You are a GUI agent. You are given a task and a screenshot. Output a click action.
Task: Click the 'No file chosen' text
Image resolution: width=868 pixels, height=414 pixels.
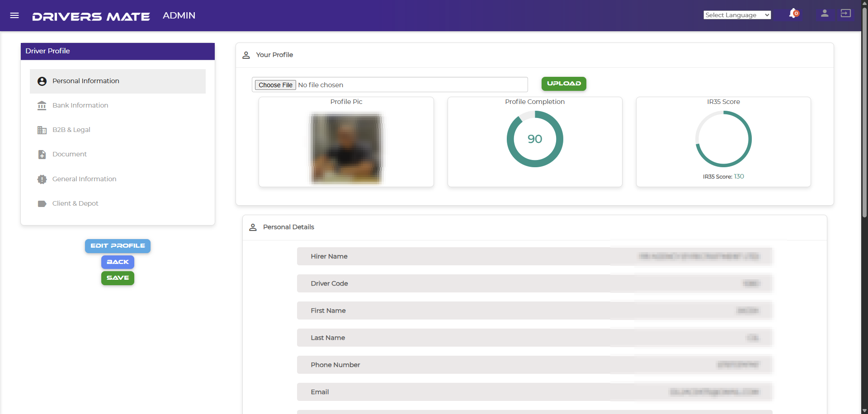[x=321, y=85]
